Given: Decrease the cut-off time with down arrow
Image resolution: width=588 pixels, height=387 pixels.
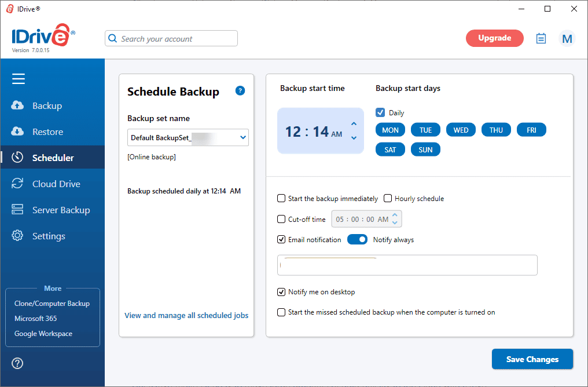Looking at the screenshot, I should point(395,222).
